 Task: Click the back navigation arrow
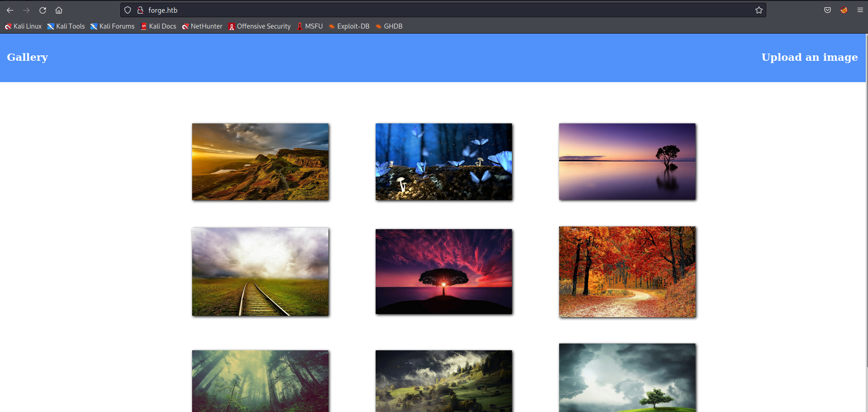[10, 10]
